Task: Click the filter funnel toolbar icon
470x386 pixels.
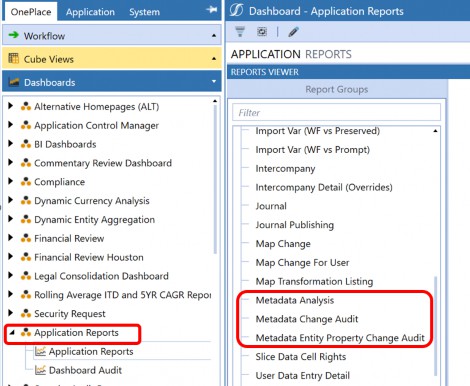Action: point(240,32)
